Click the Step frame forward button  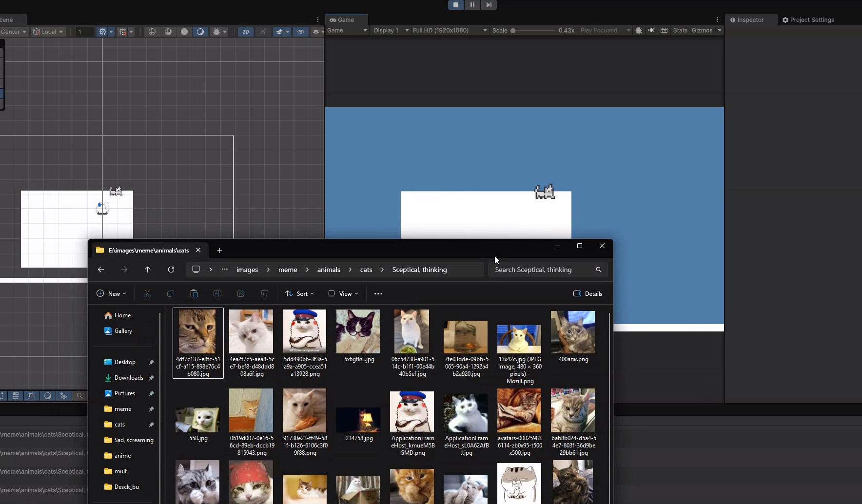pyautogui.click(x=489, y=5)
